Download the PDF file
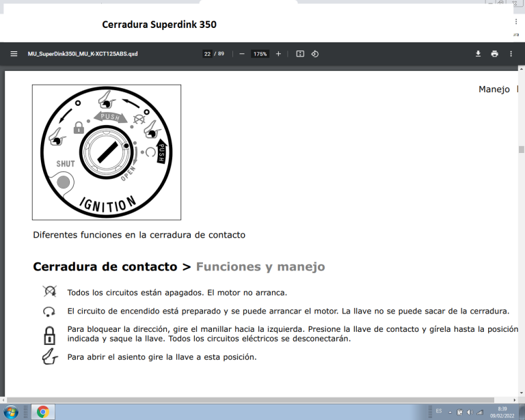Screen dimensions: 525x420 [479, 54]
